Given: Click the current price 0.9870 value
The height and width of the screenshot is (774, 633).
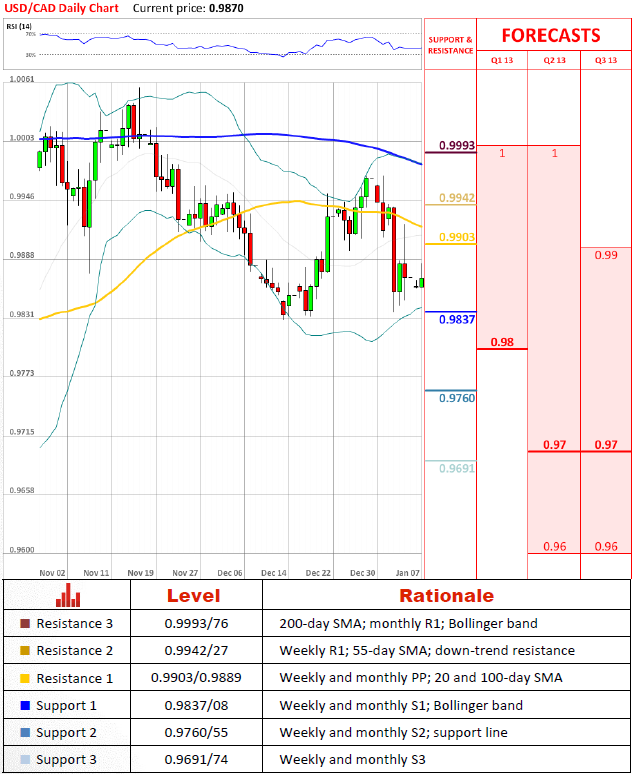Looking at the screenshot, I should pos(226,8).
